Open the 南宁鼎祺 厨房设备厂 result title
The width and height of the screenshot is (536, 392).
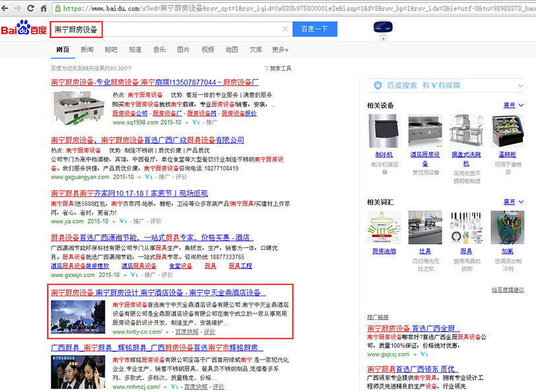(x=155, y=82)
